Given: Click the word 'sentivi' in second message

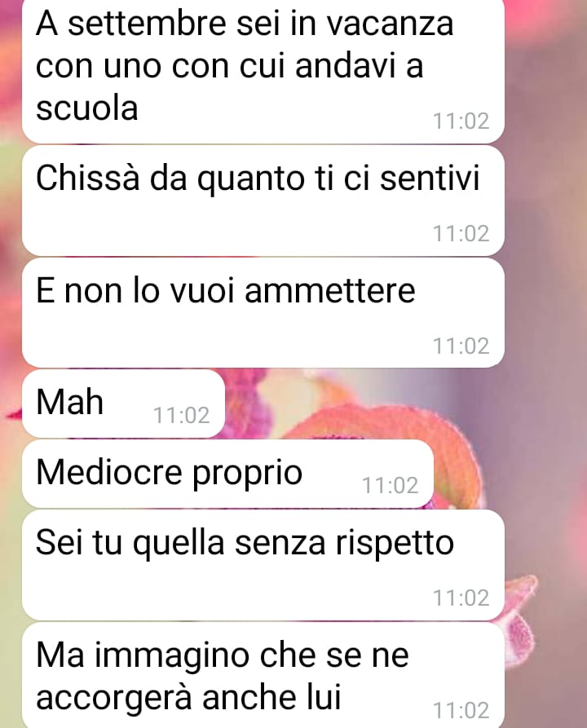Looking at the screenshot, I should pyautogui.click(x=430, y=179).
